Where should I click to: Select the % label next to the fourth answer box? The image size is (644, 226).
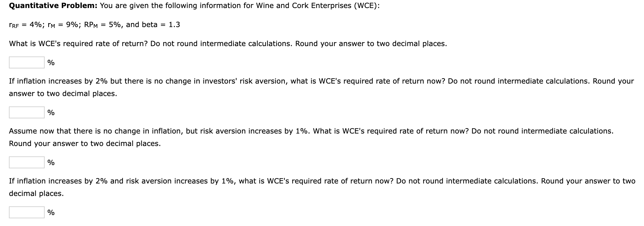51,212
